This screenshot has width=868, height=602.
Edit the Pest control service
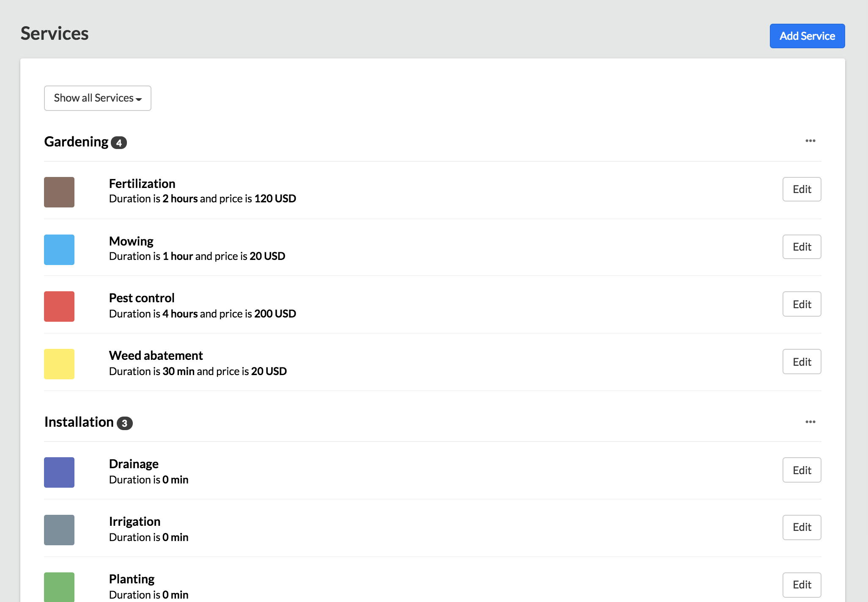(802, 304)
